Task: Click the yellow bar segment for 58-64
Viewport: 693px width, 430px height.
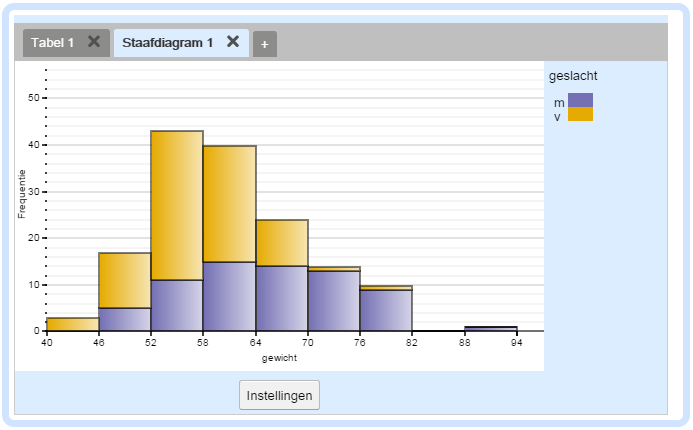Action: [229, 204]
